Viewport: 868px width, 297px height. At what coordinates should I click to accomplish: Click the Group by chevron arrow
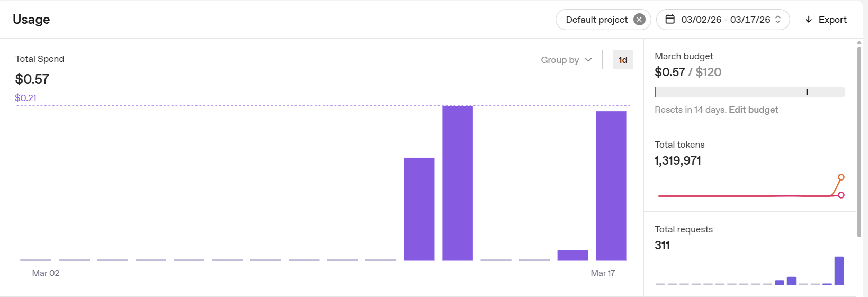tap(588, 60)
